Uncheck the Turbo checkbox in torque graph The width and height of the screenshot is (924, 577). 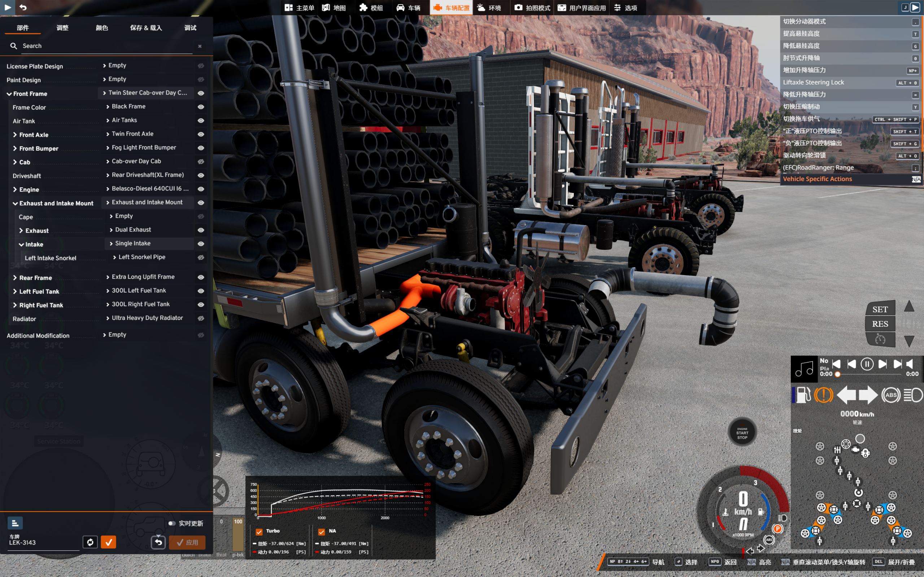pyautogui.click(x=259, y=531)
